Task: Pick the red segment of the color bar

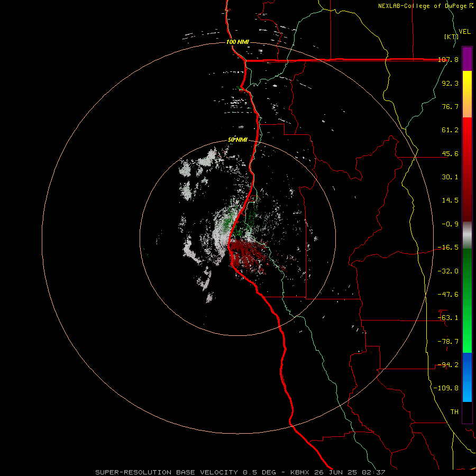Action: [x=467, y=169]
